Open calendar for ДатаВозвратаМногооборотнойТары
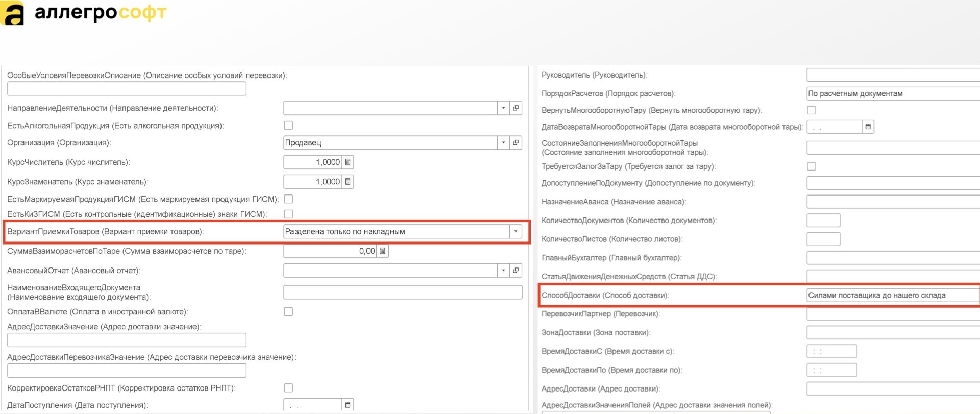Image resolution: width=980 pixels, height=414 pixels. click(868, 127)
